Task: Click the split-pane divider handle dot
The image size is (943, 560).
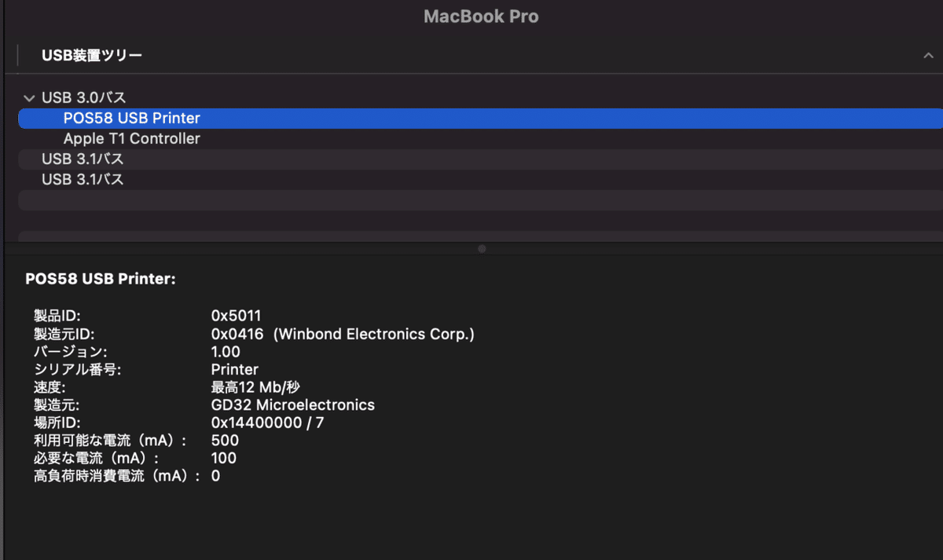Action: pyautogui.click(x=482, y=248)
